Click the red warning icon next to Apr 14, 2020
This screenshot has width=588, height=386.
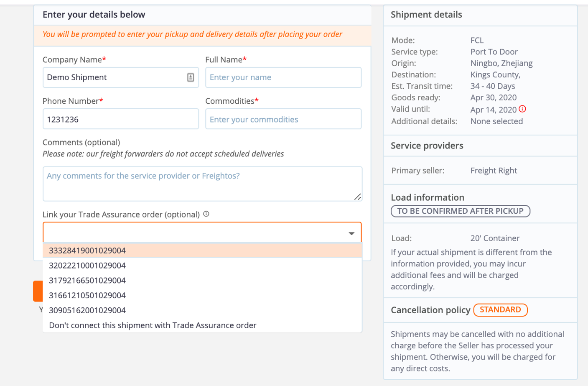522,109
